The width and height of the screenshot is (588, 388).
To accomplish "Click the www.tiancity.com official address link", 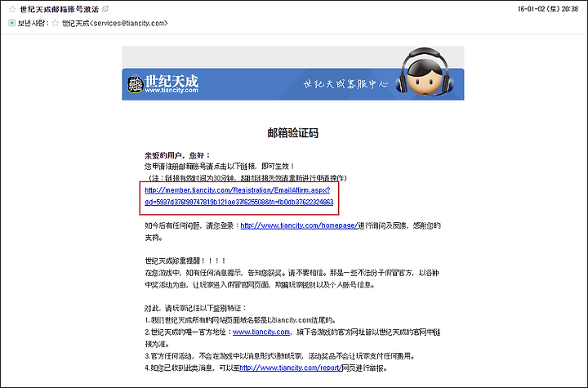I will (261, 332).
